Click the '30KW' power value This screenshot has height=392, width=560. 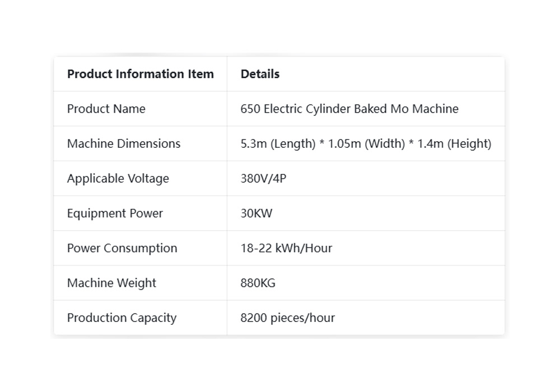coord(256,213)
